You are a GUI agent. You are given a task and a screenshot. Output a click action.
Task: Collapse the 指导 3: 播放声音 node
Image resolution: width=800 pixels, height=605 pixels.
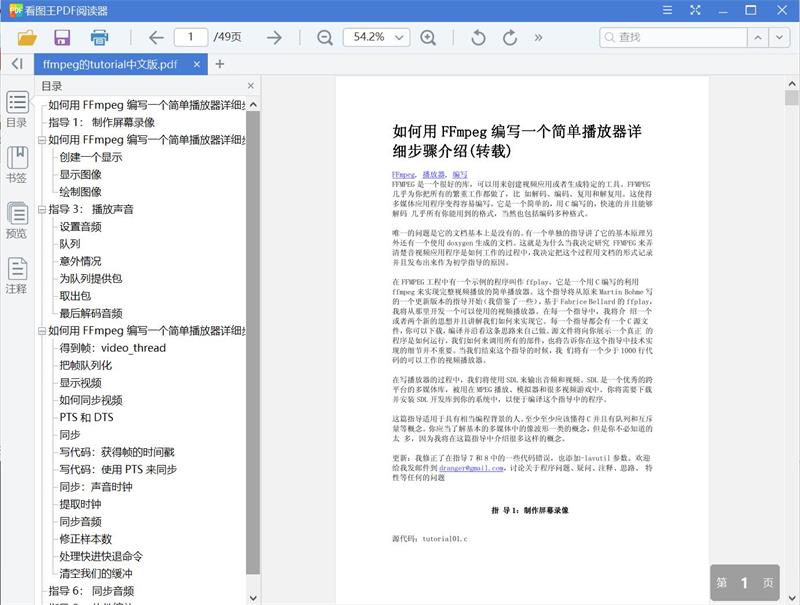pos(42,209)
